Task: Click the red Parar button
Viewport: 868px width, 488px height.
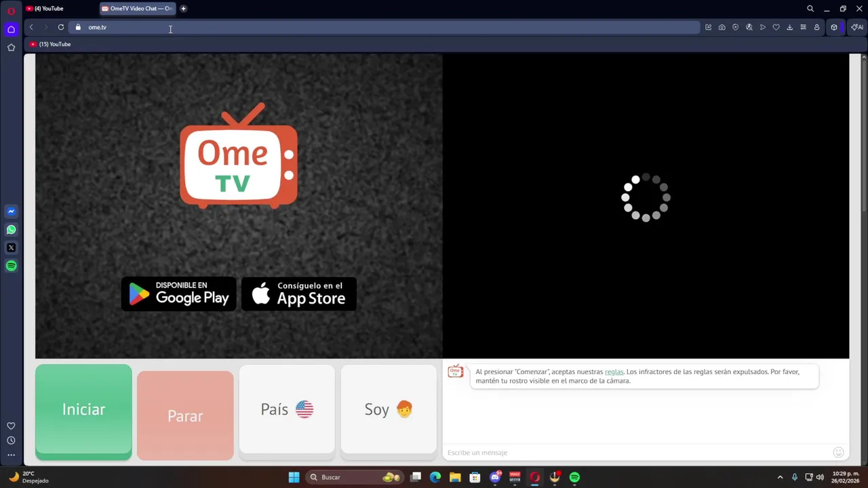Action: 185,415
